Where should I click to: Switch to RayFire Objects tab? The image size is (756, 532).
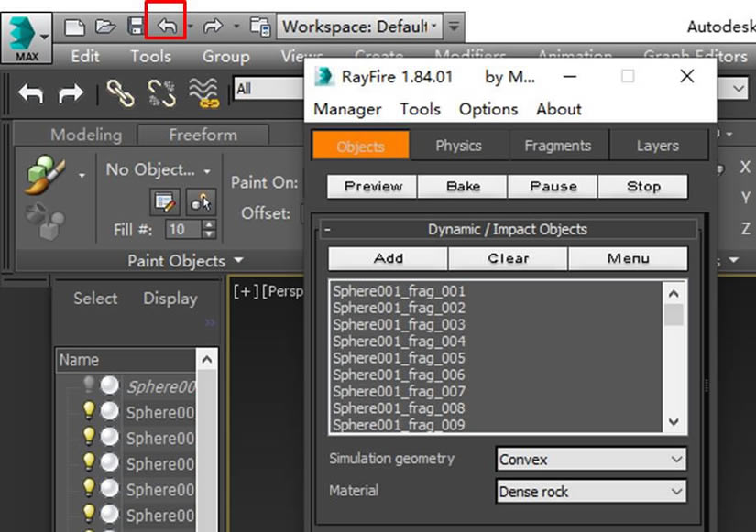click(x=361, y=145)
